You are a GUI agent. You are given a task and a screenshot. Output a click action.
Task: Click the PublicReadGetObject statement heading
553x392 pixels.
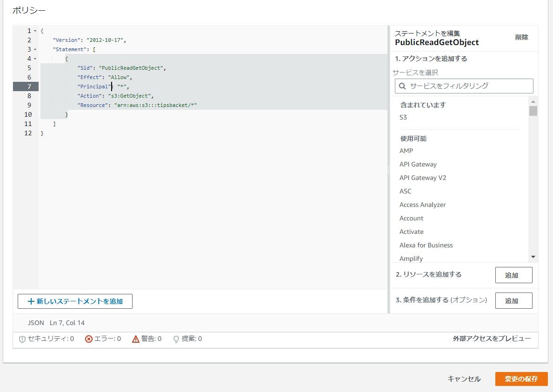coord(437,43)
